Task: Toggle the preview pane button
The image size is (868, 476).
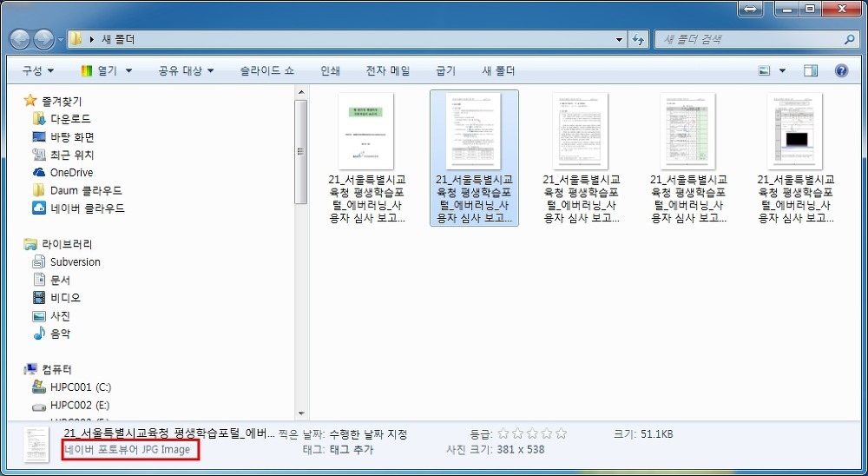Action: [811, 70]
